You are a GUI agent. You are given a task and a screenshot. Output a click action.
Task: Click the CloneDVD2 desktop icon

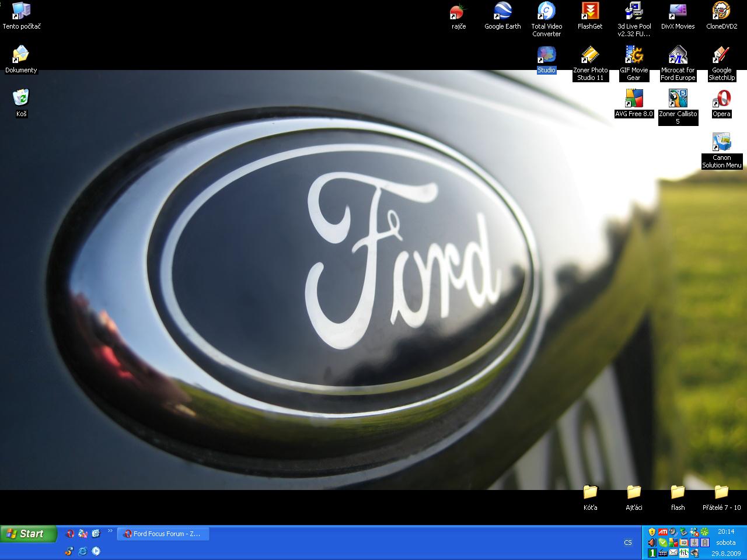[721, 12]
